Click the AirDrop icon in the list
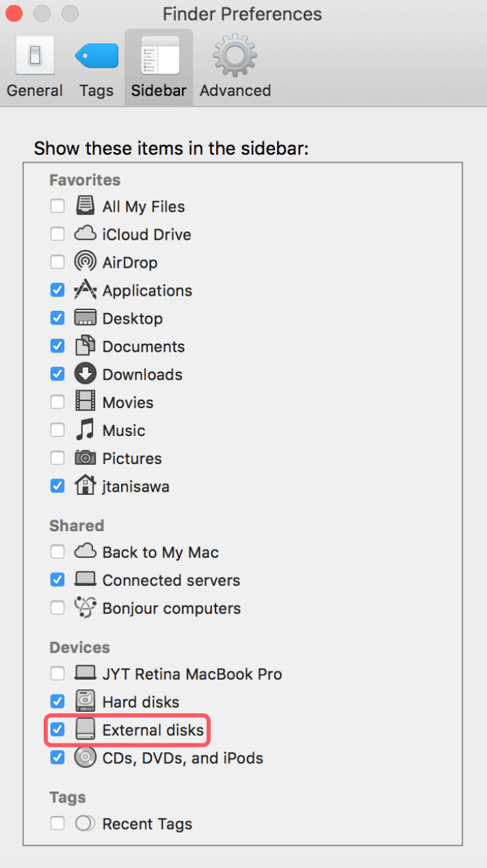Image resolution: width=487 pixels, height=868 pixels. [85, 262]
